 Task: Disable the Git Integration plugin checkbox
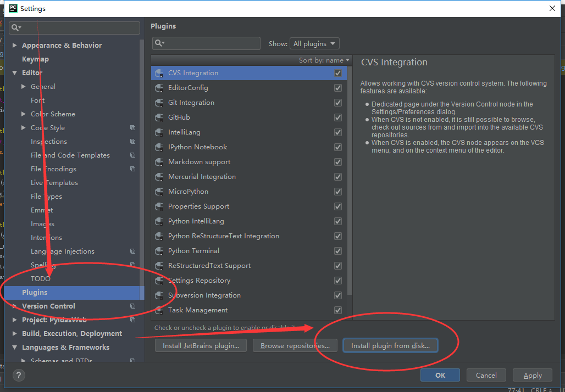338,103
